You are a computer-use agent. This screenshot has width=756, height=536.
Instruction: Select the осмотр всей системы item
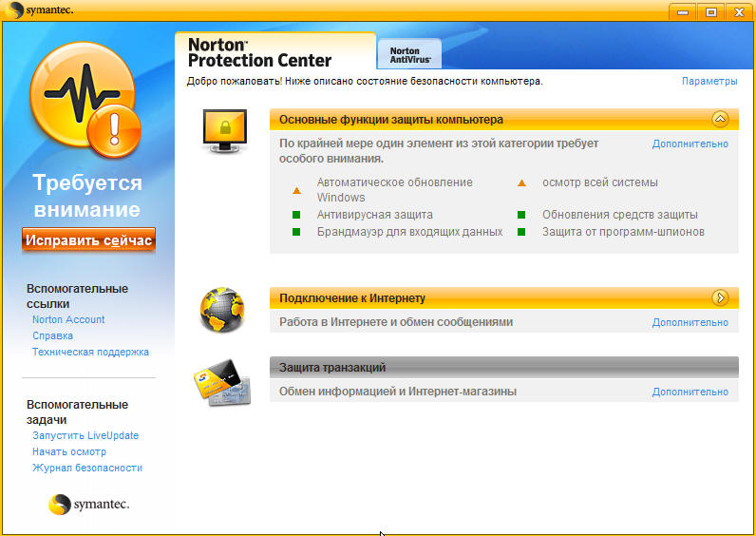click(600, 182)
